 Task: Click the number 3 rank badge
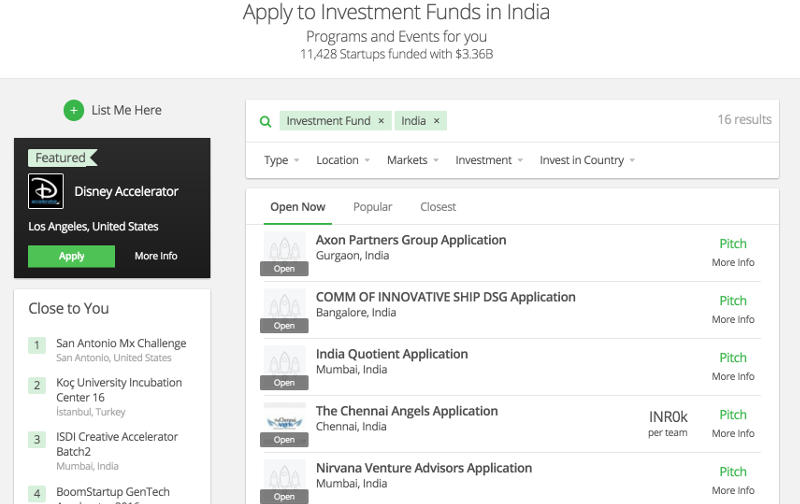pyautogui.click(x=37, y=439)
